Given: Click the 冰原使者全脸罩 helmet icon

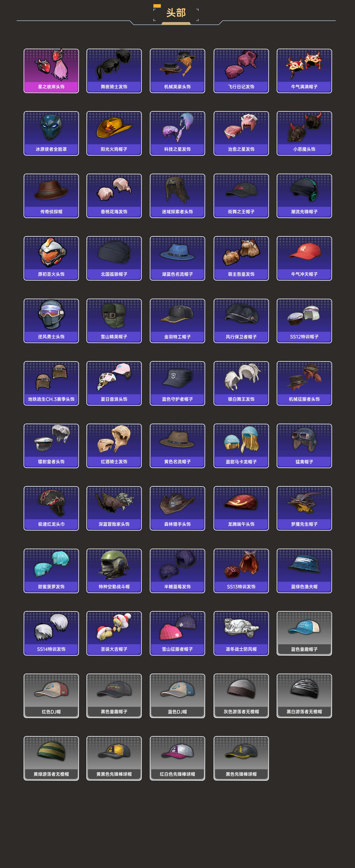Looking at the screenshot, I should tap(51, 127).
